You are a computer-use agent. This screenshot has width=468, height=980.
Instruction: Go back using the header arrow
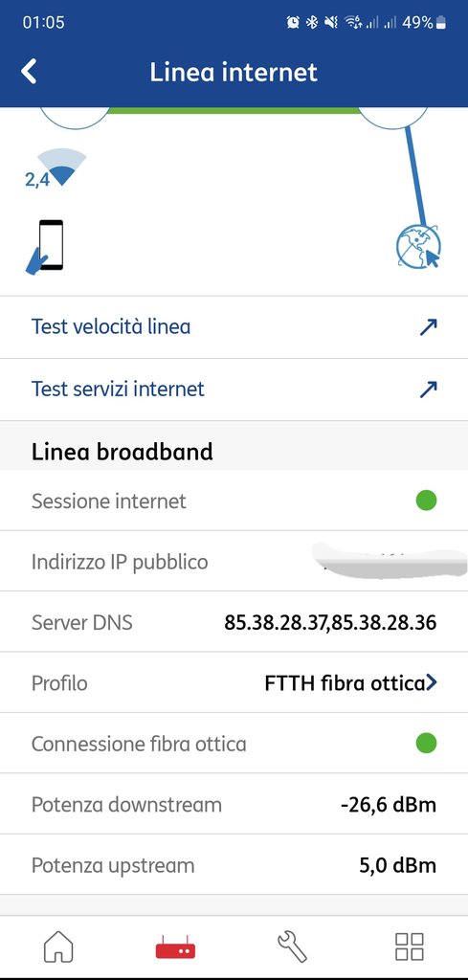29,72
